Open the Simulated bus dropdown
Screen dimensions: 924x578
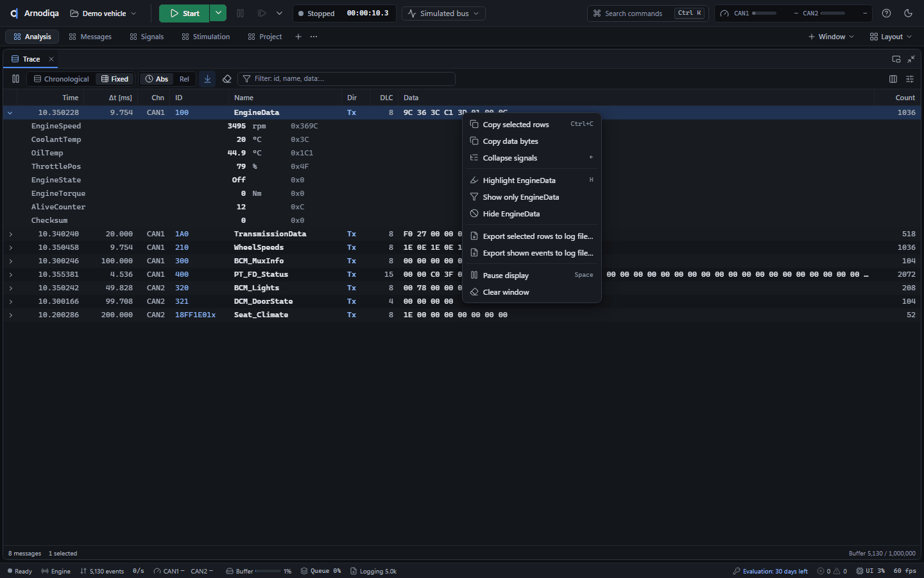[x=443, y=13]
